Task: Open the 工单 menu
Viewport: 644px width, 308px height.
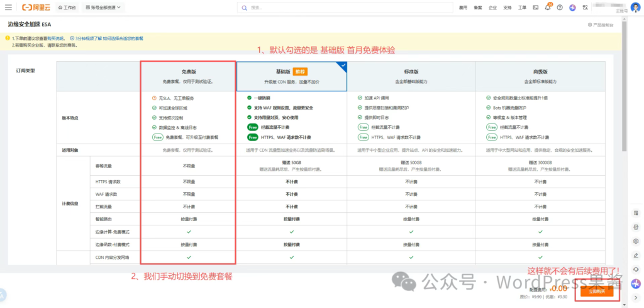Action: click(523, 8)
